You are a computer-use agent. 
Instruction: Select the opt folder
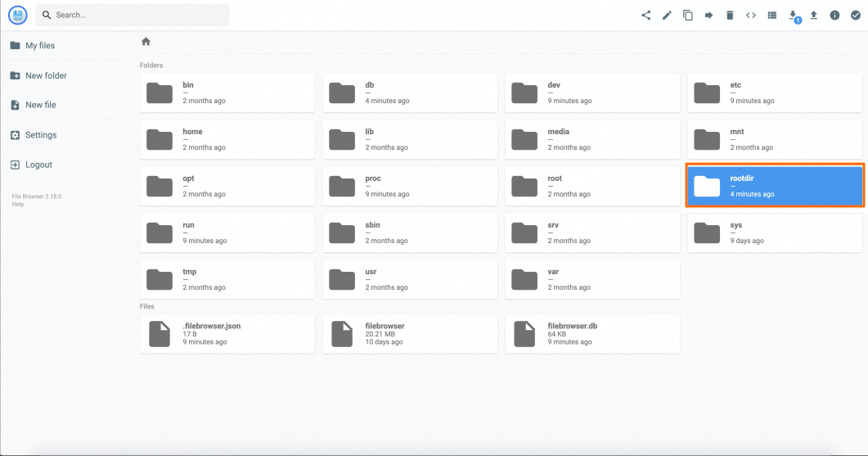coord(227,186)
